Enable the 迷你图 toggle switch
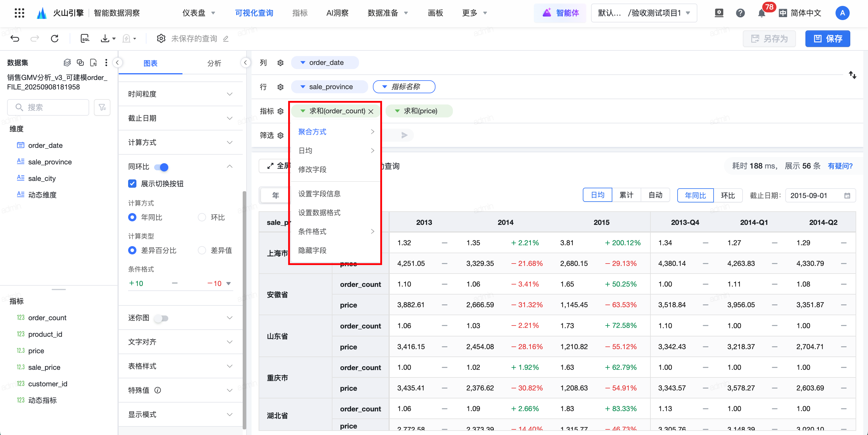 [x=161, y=318]
